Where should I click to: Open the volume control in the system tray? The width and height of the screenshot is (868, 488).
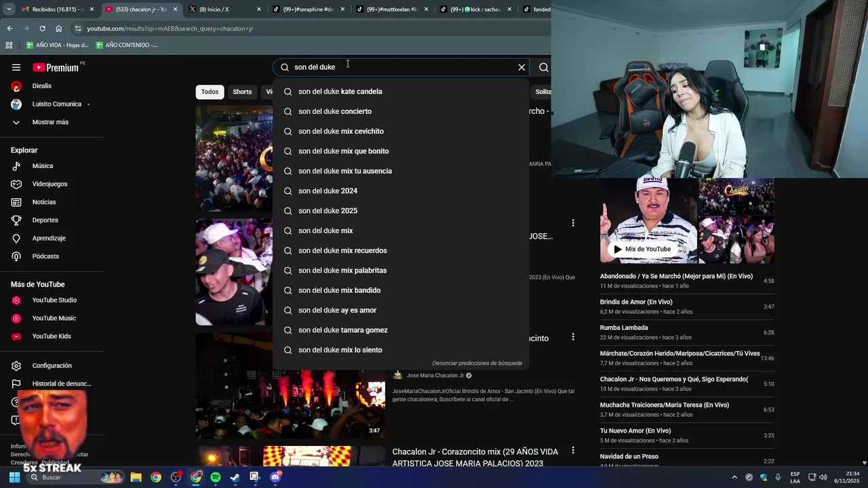coord(823,477)
